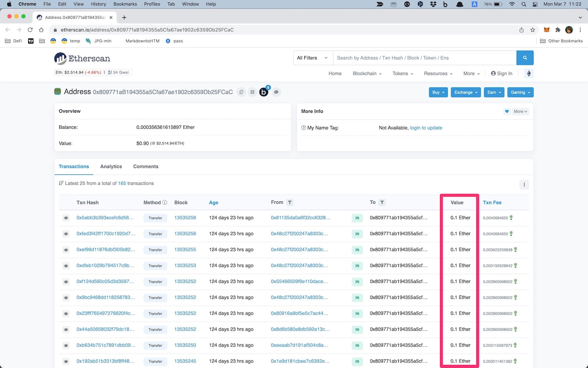
Task: Open the History menu in menu bar
Action: pos(98,4)
